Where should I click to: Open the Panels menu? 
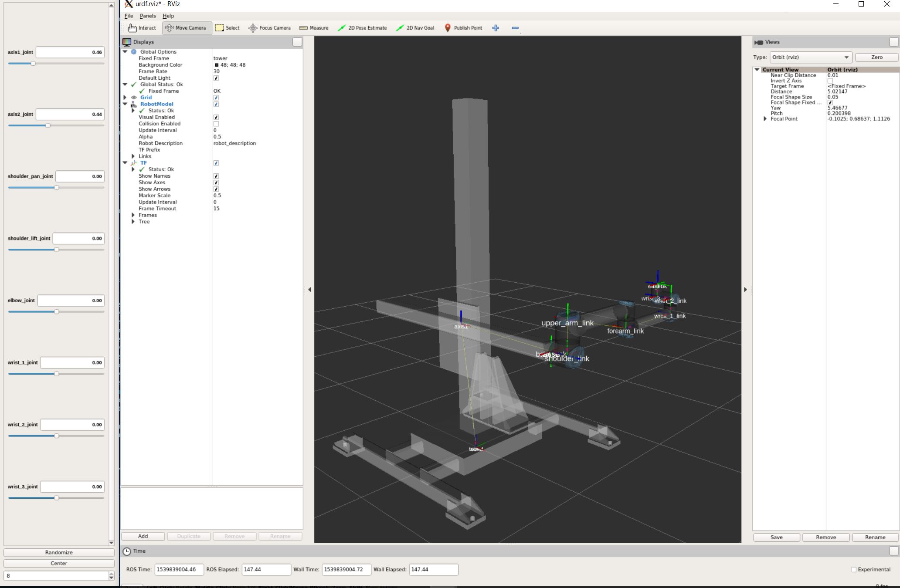point(147,16)
